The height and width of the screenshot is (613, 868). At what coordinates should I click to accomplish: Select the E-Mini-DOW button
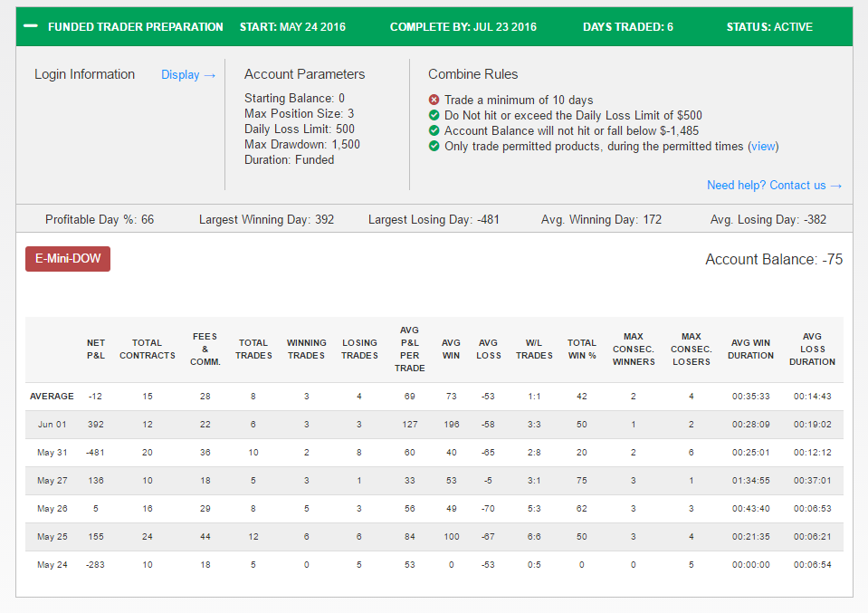[x=68, y=259]
